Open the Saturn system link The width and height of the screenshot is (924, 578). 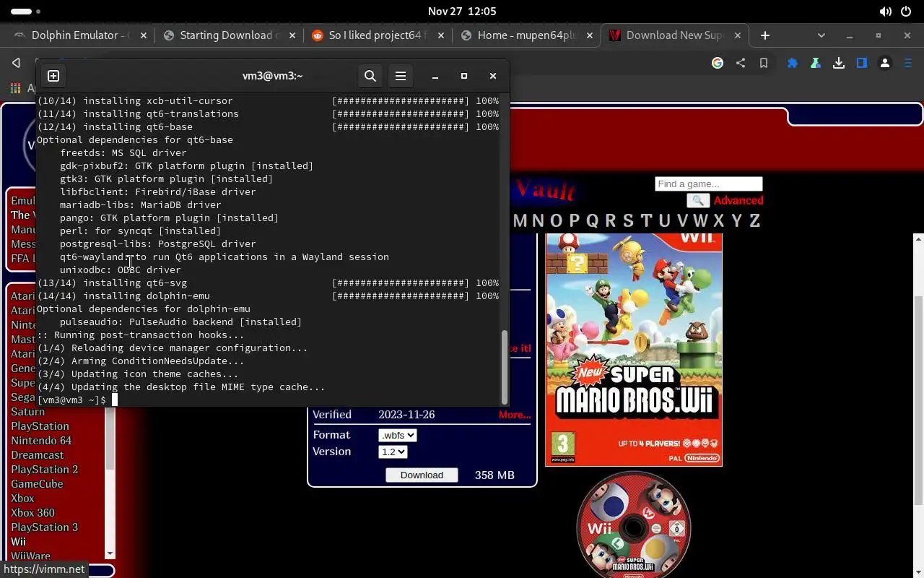[x=28, y=412]
